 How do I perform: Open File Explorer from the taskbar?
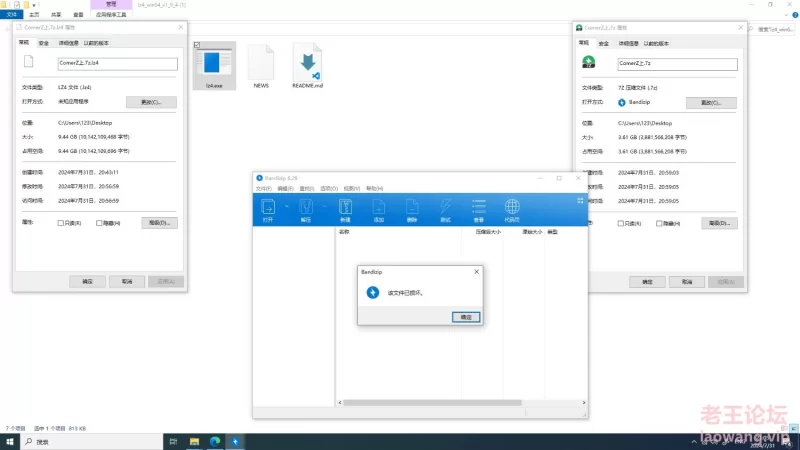pos(194,442)
